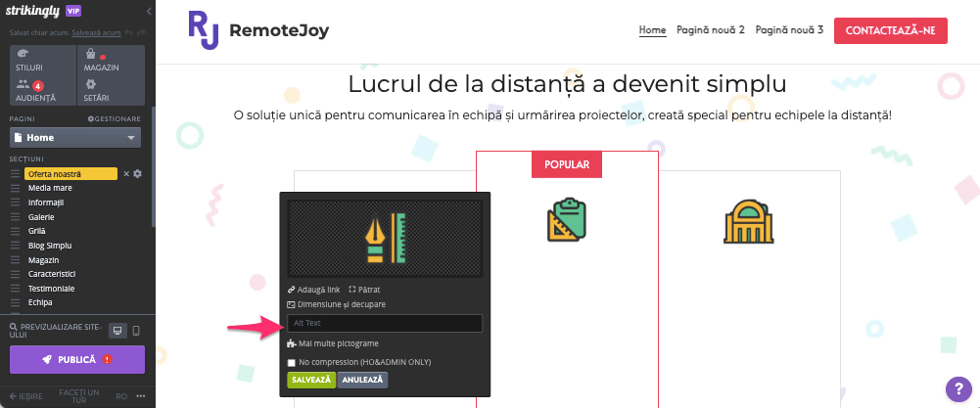Change the RO language setting
Image resolution: width=980 pixels, height=408 pixels.
[x=121, y=396]
